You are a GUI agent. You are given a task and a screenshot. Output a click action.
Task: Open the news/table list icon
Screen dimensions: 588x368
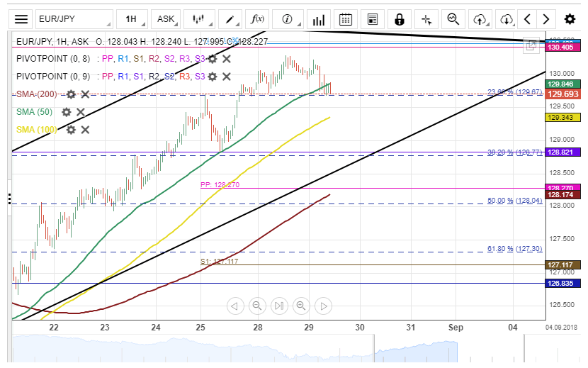coord(373,19)
